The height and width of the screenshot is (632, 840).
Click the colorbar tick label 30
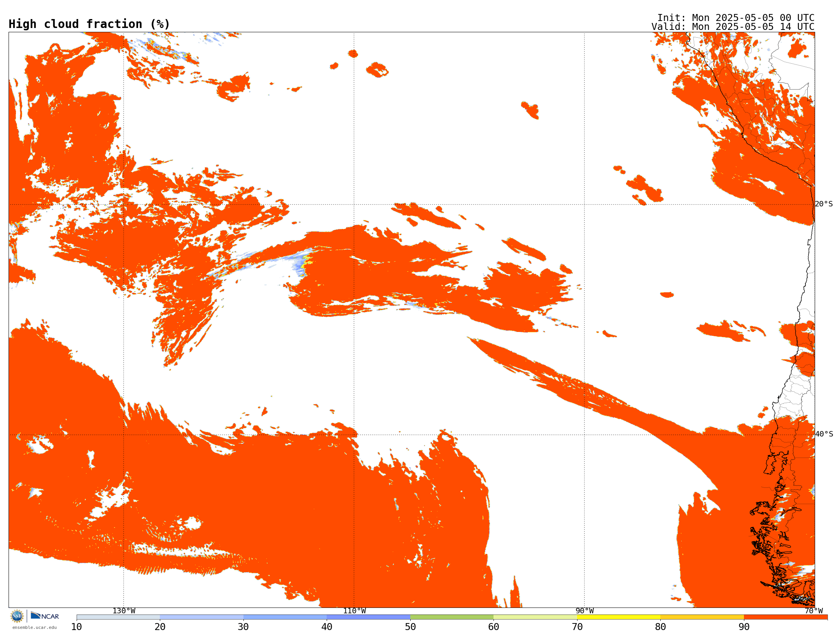(243, 627)
